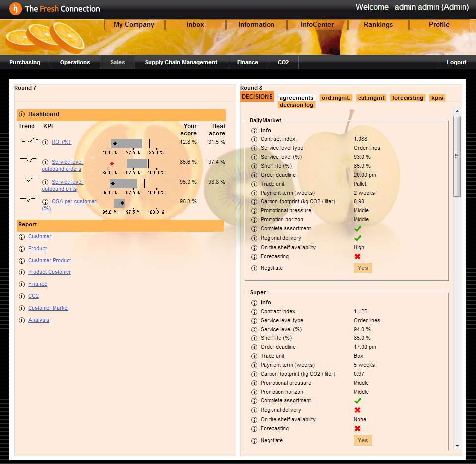Open the Information menu
This screenshot has width=476, height=464.
coord(256,25)
